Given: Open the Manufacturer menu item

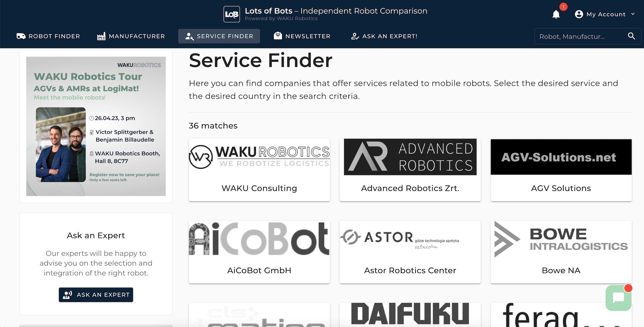Looking at the screenshot, I should [x=131, y=36].
